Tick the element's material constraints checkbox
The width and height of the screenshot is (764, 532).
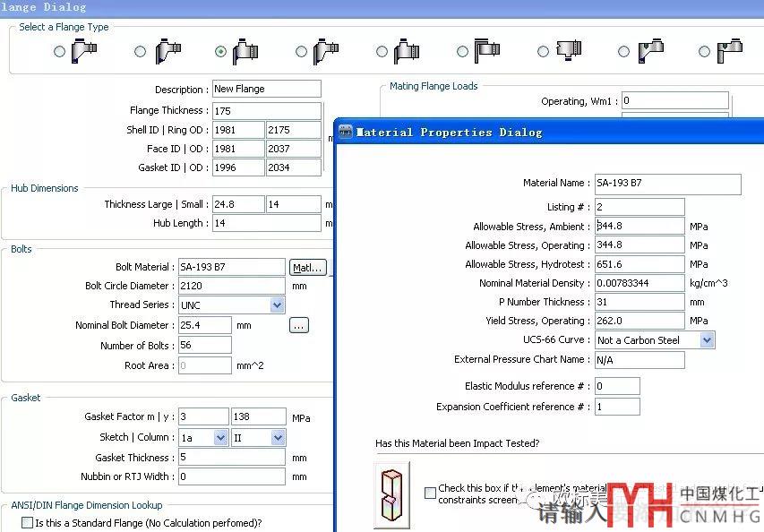coord(431,493)
